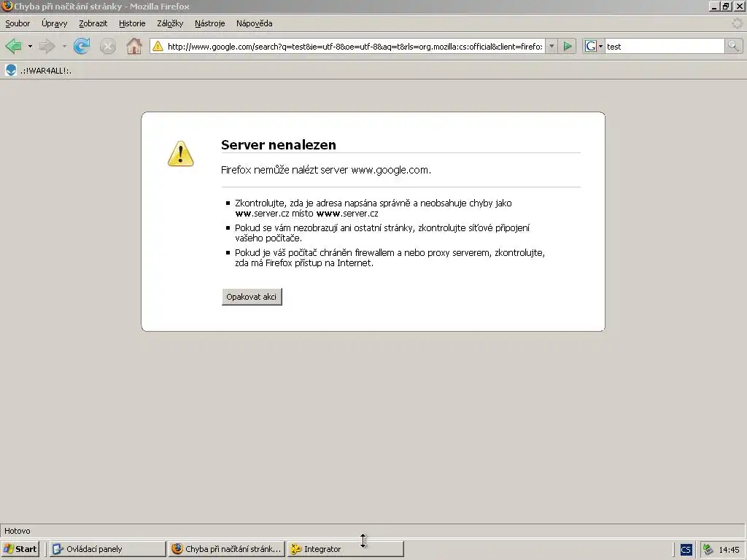Reload the page with the blue refresh icon
Image resolution: width=747 pixels, height=560 pixels.
(x=82, y=46)
